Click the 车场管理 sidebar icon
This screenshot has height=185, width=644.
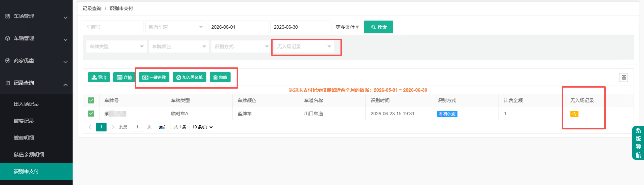click(x=8, y=16)
